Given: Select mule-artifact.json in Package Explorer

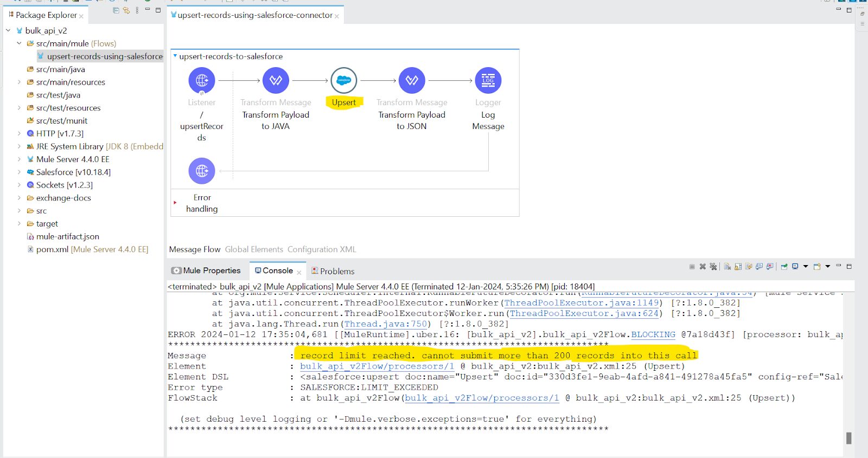Looking at the screenshot, I should 63,236.
